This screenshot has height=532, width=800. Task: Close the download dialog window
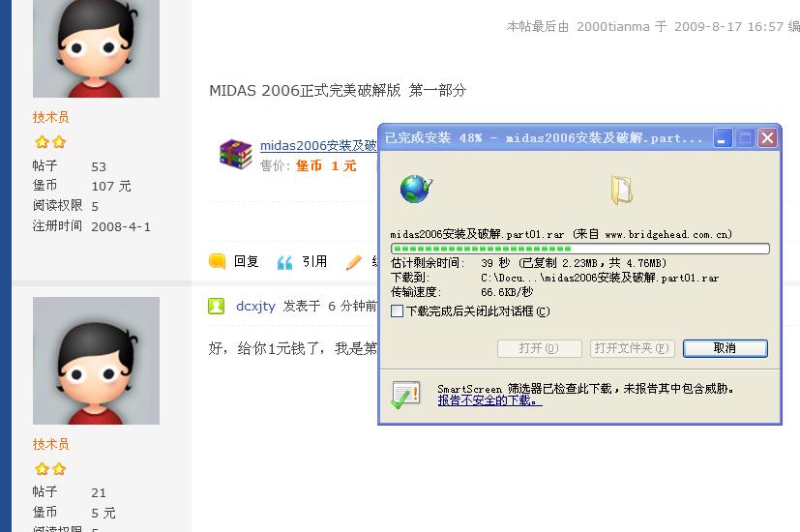[x=767, y=138]
